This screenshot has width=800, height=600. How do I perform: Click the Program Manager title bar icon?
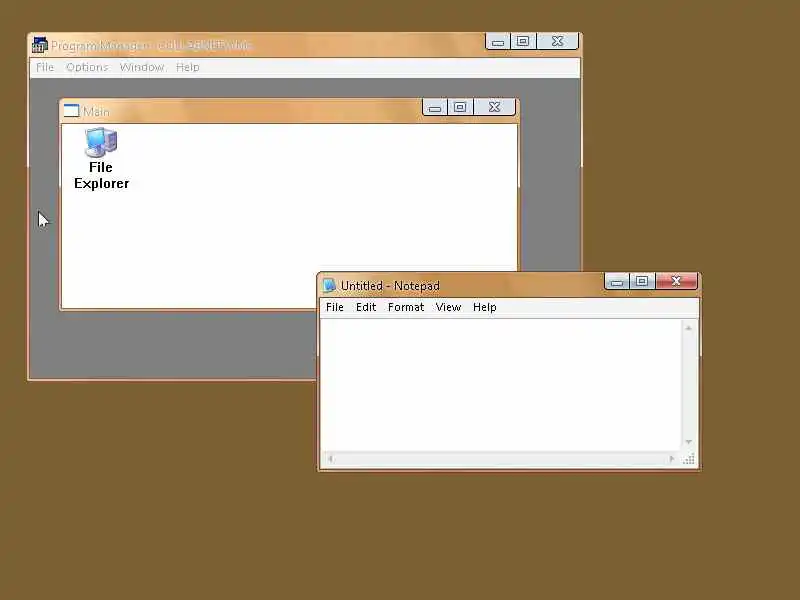[39, 45]
